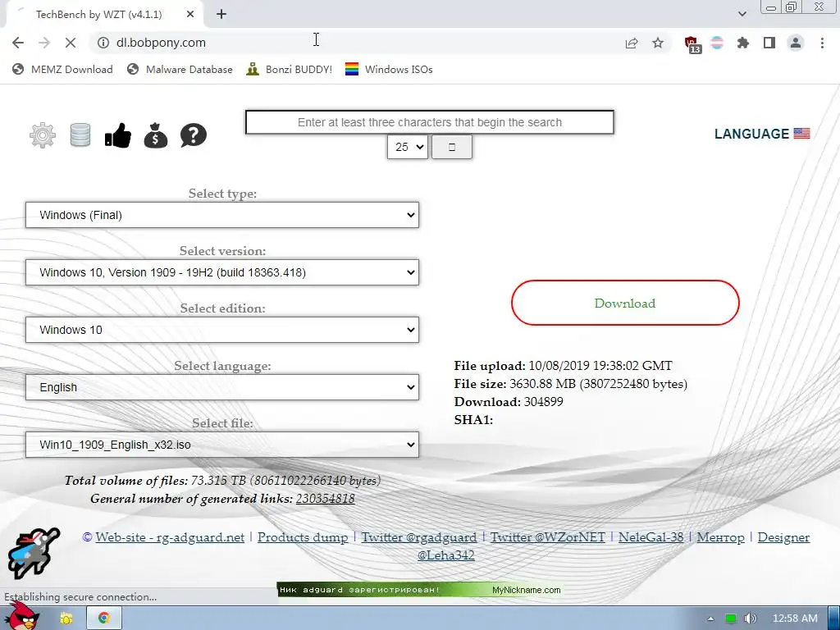Open the gear settings icon

click(x=43, y=135)
